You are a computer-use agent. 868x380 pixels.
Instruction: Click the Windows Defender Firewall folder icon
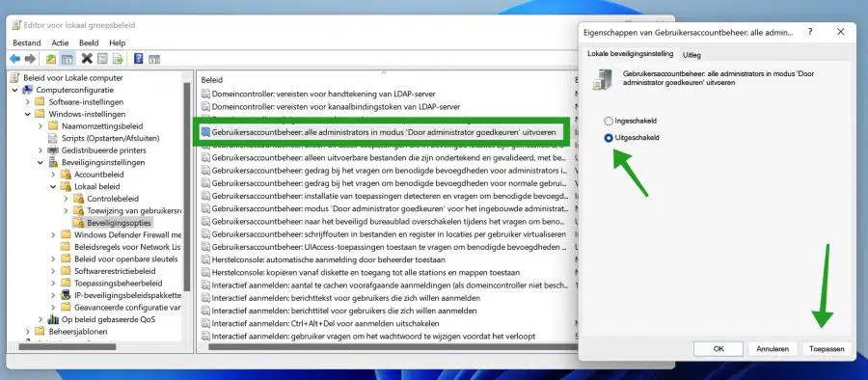click(66, 235)
